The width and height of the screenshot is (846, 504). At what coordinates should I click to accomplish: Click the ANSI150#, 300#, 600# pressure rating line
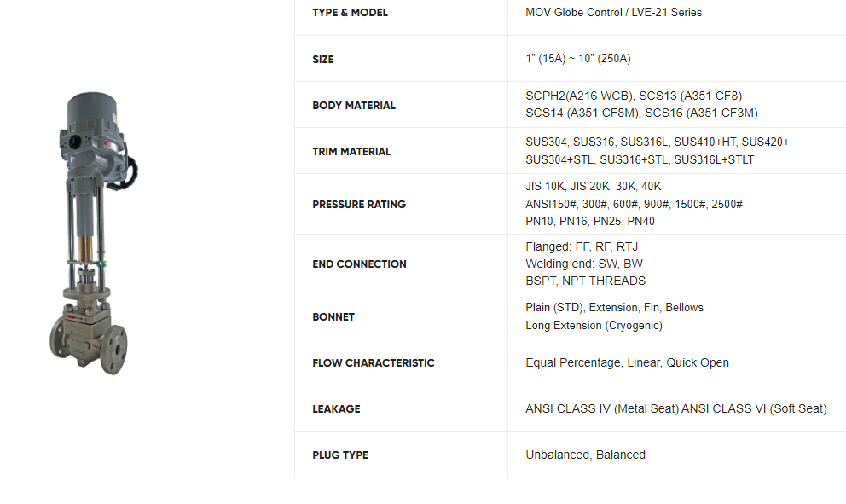pyautogui.click(x=634, y=204)
